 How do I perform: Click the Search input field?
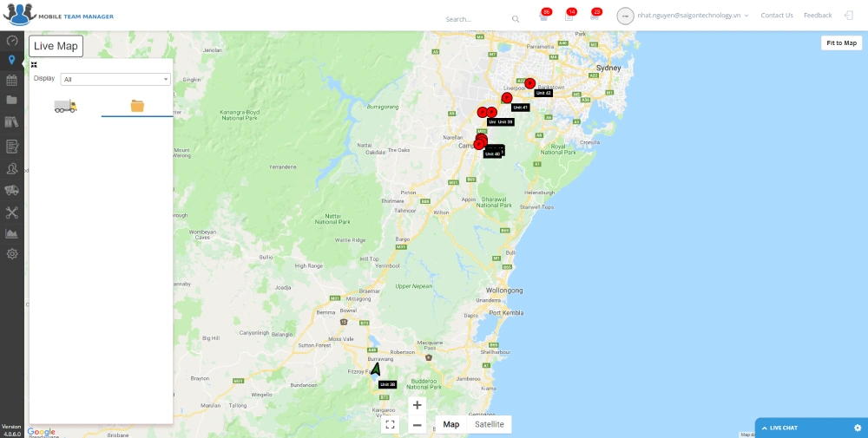[476, 18]
